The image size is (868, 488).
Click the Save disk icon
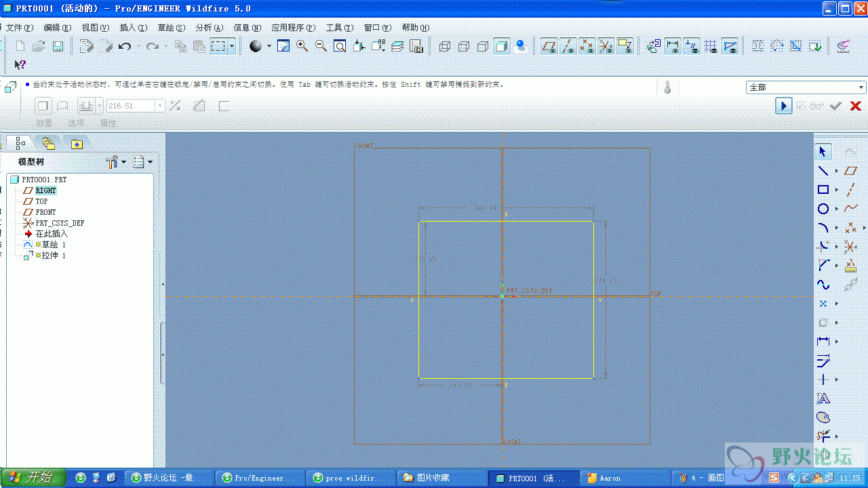(x=58, y=46)
